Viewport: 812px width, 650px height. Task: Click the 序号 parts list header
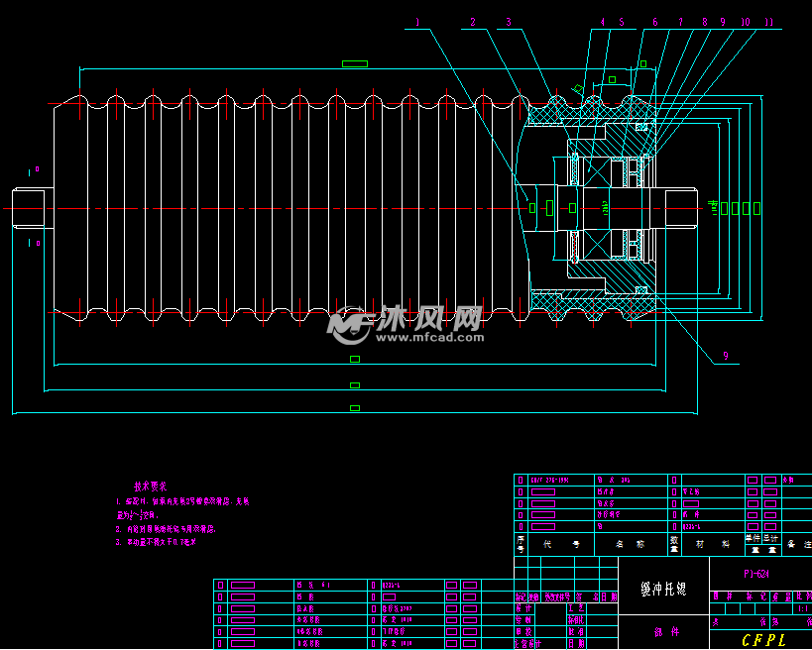521,544
